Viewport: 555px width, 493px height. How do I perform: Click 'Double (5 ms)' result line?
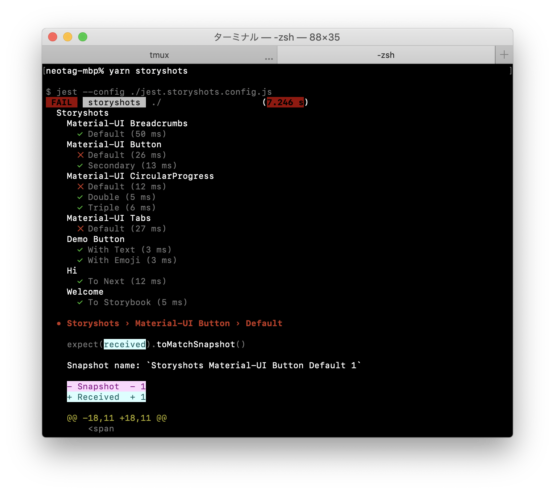(122, 197)
